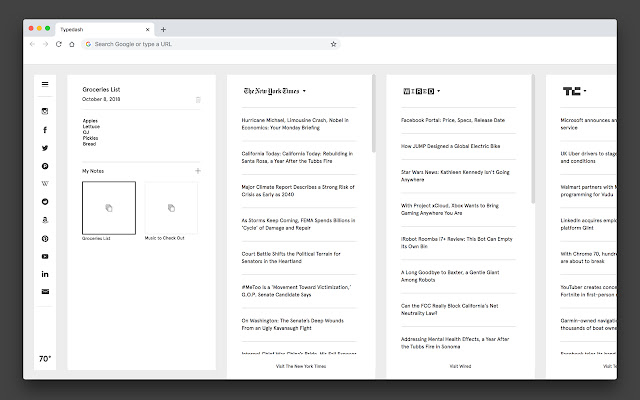Go to the browser home page
The height and width of the screenshot is (400, 640).
coord(72,44)
